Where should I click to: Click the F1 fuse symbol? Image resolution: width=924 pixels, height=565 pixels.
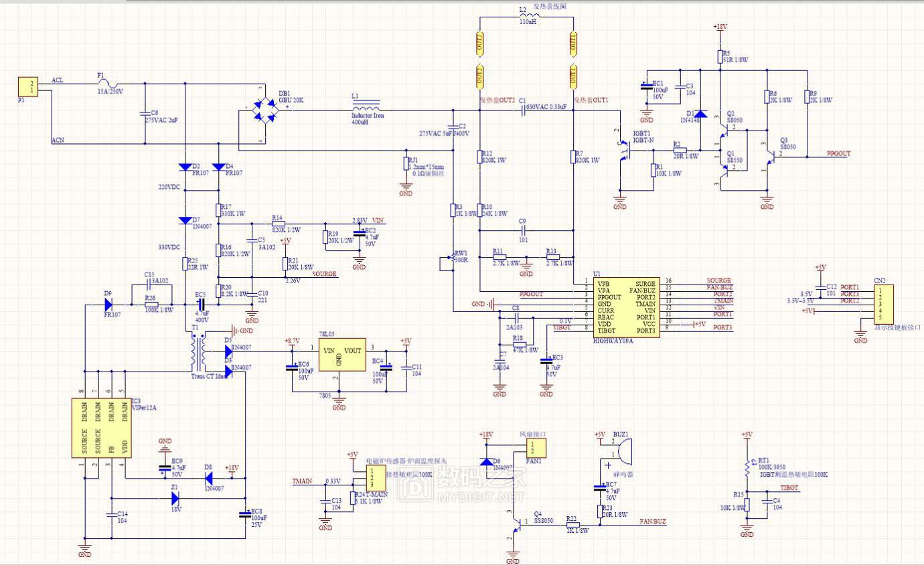(x=106, y=84)
